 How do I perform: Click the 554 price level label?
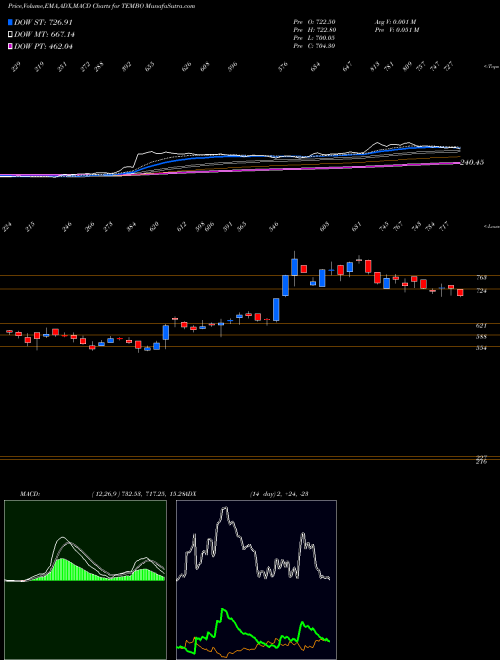pos(481,348)
